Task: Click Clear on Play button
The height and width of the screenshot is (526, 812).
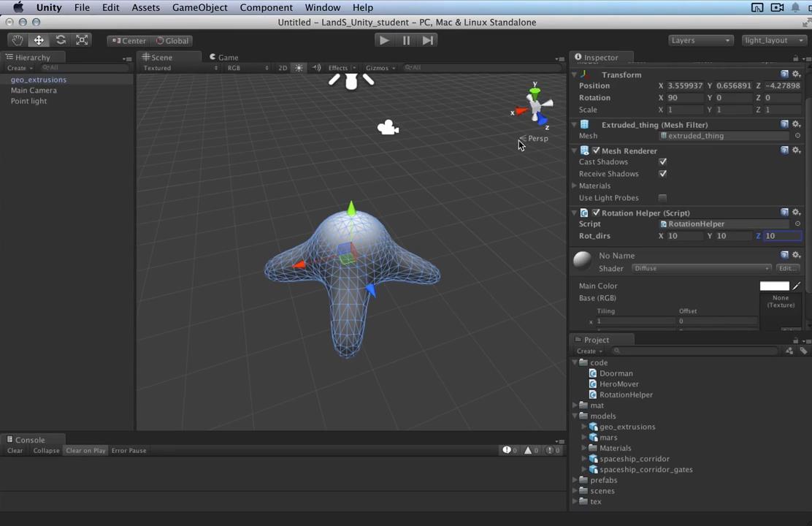Action: 85,451
